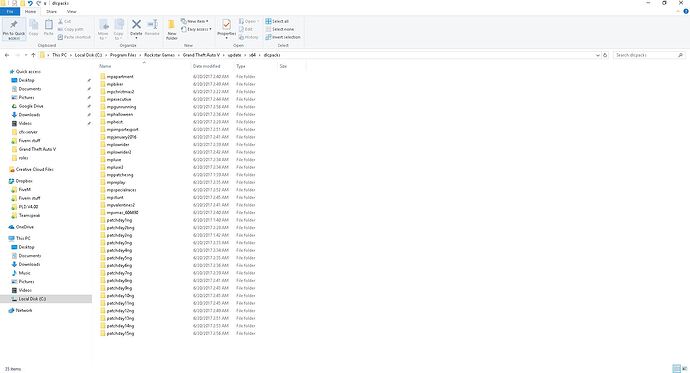This screenshot has width=690, height=373.
Task: Click the update breadcrumb segment
Action: (235, 55)
